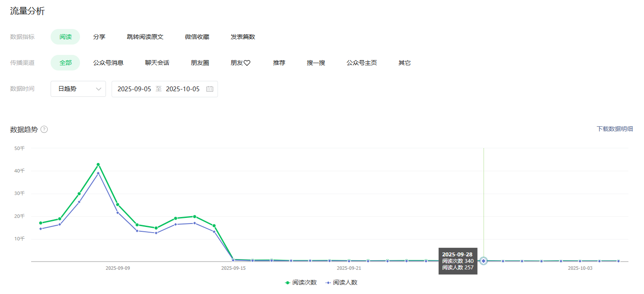Choose the 聊天会话 channel filter
Screen dimensions: 644x294
coord(157,63)
